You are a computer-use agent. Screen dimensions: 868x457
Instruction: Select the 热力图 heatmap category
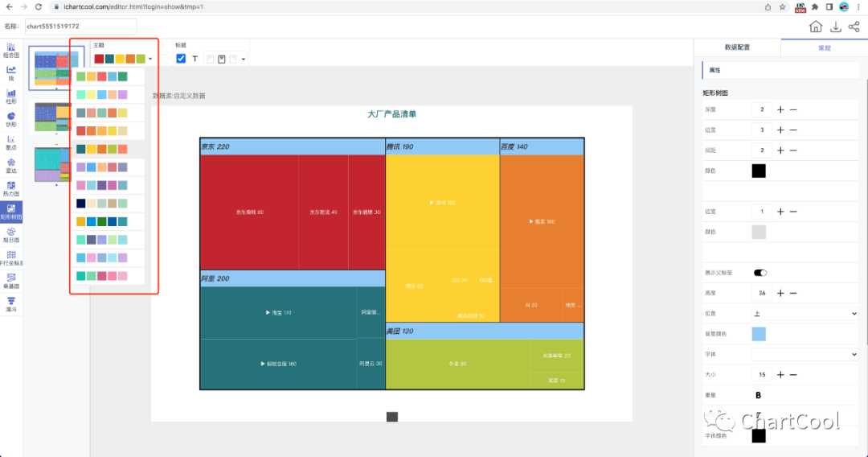click(x=11, y=189)
